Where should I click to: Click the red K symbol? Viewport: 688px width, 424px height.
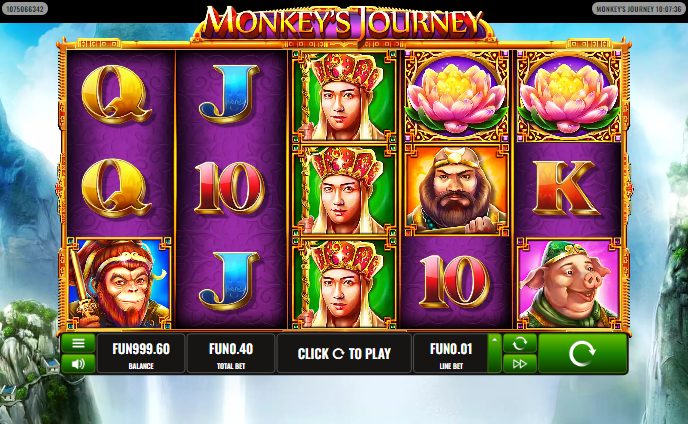(566, 189)
